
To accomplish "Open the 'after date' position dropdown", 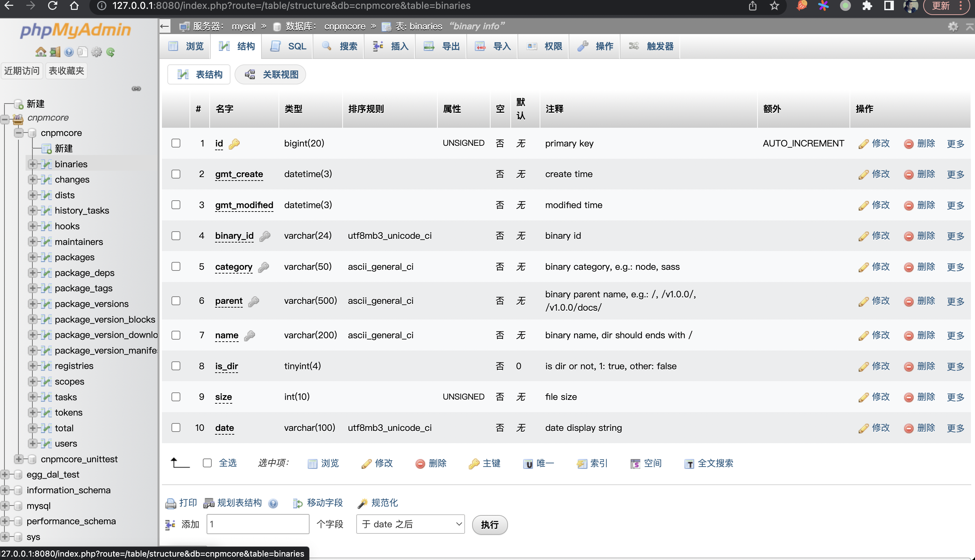I will click(x=410, y=524).
